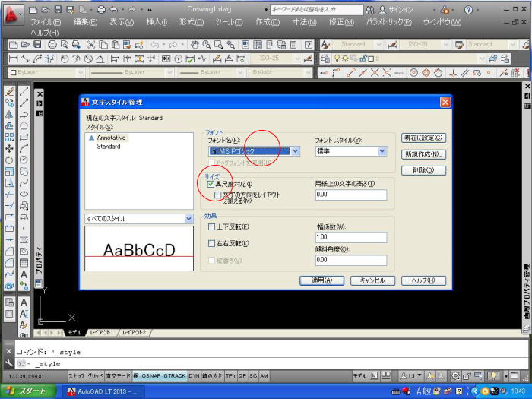Select Standard in the style list
Image resolution: width=532 pixels, height=399 pixels.
tap(109, 147)
